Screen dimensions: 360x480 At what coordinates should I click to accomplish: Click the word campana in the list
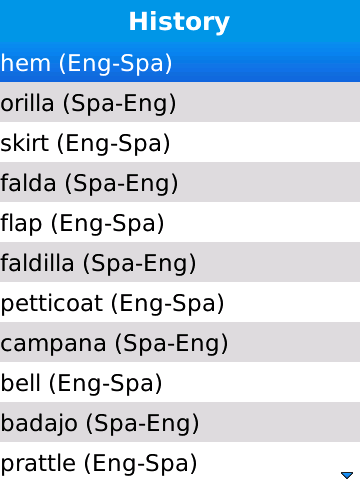tap(53, 344)
